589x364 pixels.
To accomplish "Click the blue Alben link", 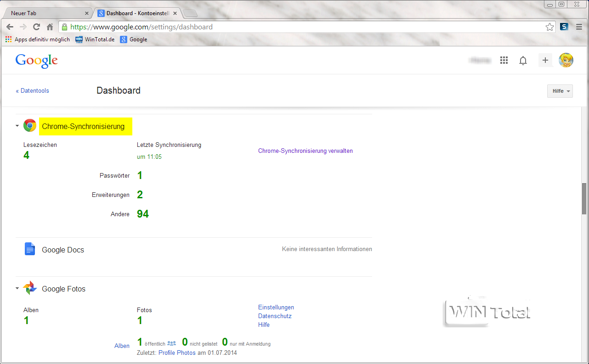I will pos(122,346).
